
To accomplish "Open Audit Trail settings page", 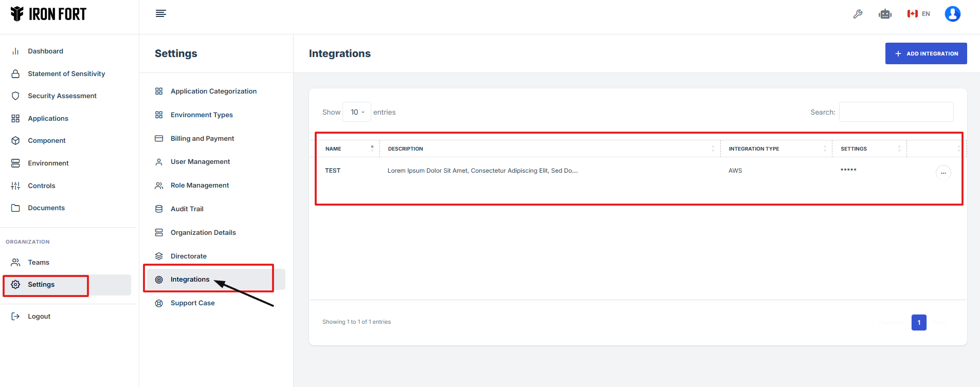I will pos(187,209).
